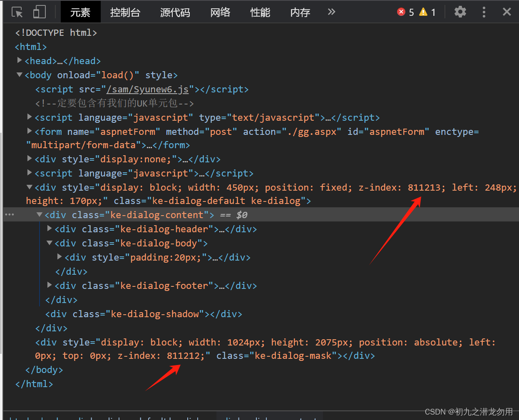Screen dimensions: 519x420
Task: Collapse the ke-dialog-body div node
Action: [x=50, y=243]
